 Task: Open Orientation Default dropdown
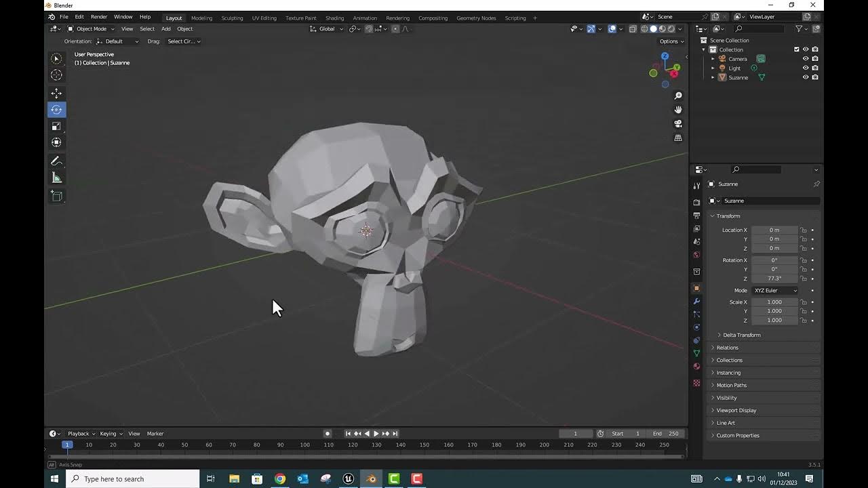[117, 41]
